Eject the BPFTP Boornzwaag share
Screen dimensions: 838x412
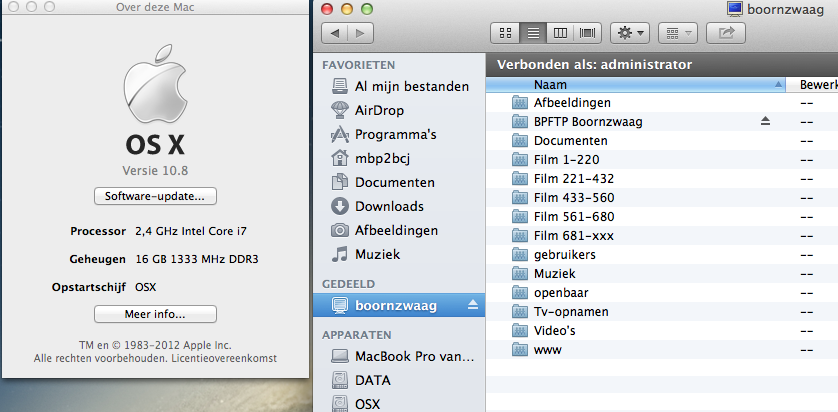[765, 122]
